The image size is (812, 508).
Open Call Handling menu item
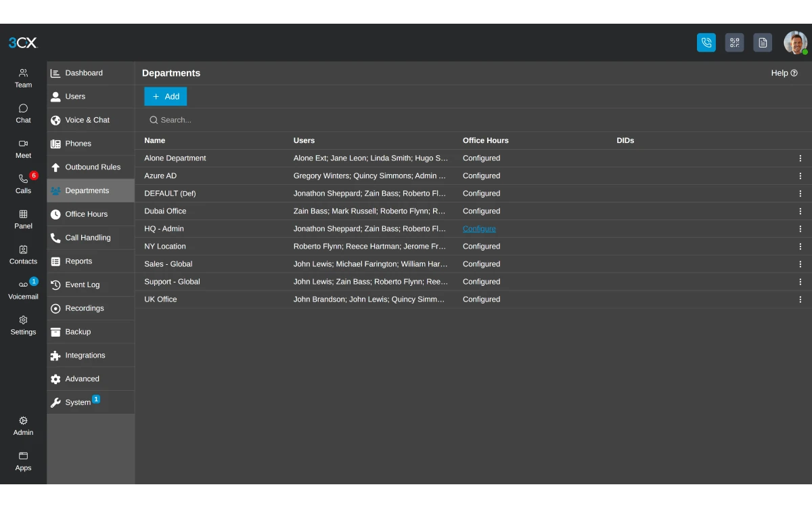tap(91, 238)
